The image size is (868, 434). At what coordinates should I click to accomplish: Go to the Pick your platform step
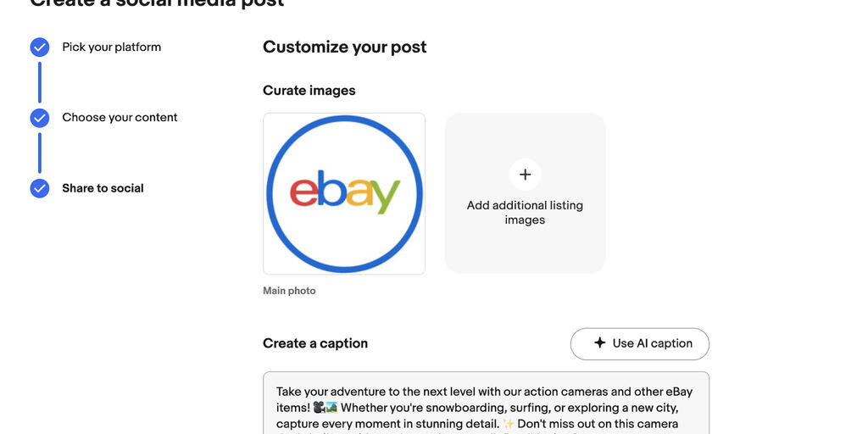click(111, 47)
